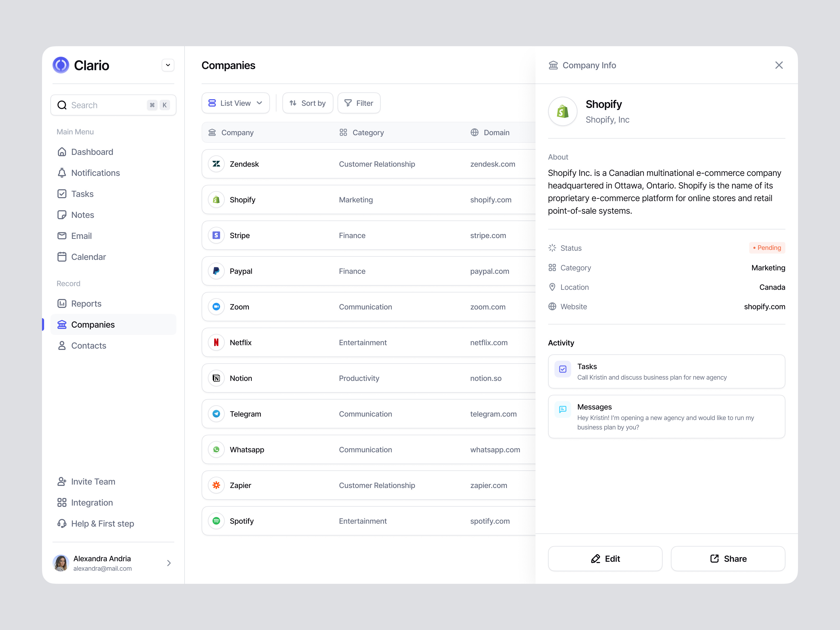The image size is (840, 630).
Task: Open the Messages activity card
Action: coord(666,417)
